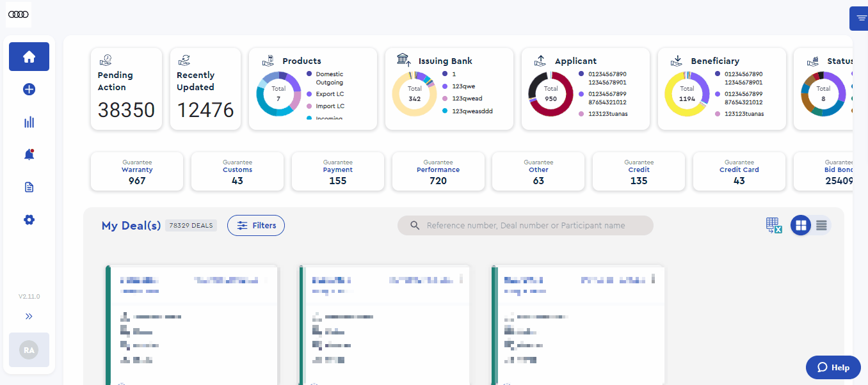Open the Help chat button
This screenshot has width=868, height=385.
pyautogui.click(x=833, y=367)
